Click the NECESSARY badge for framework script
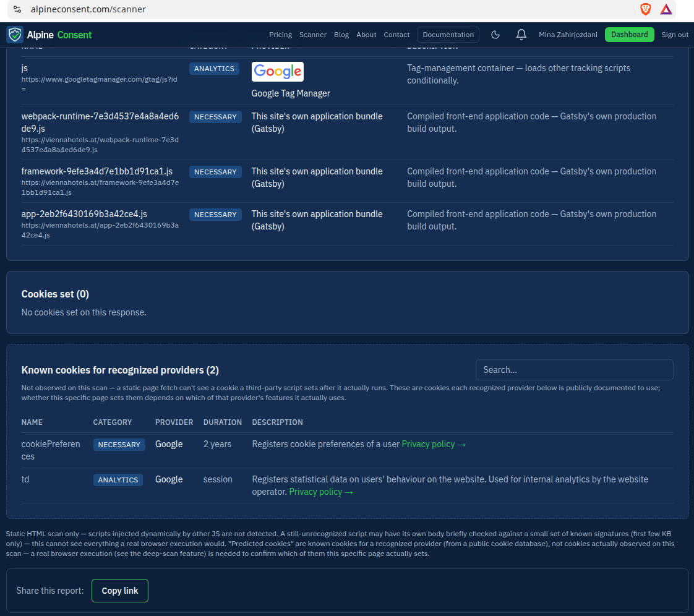Viewport: 694px width, 616px height. pos(215,172)
